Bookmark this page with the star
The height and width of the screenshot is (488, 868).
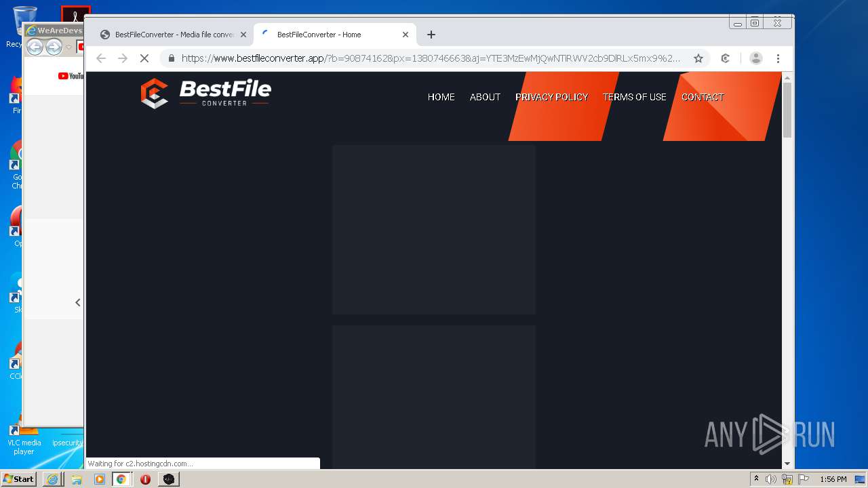pyautogui.click(x=698, y=58)
